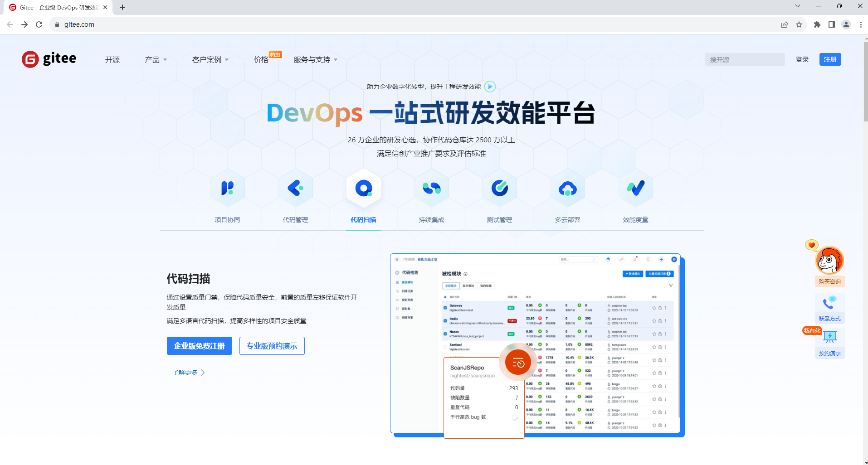The width and height of the screenshot is (868, 465).
Task: Click the Gitee logo
Action: [49, 59]
